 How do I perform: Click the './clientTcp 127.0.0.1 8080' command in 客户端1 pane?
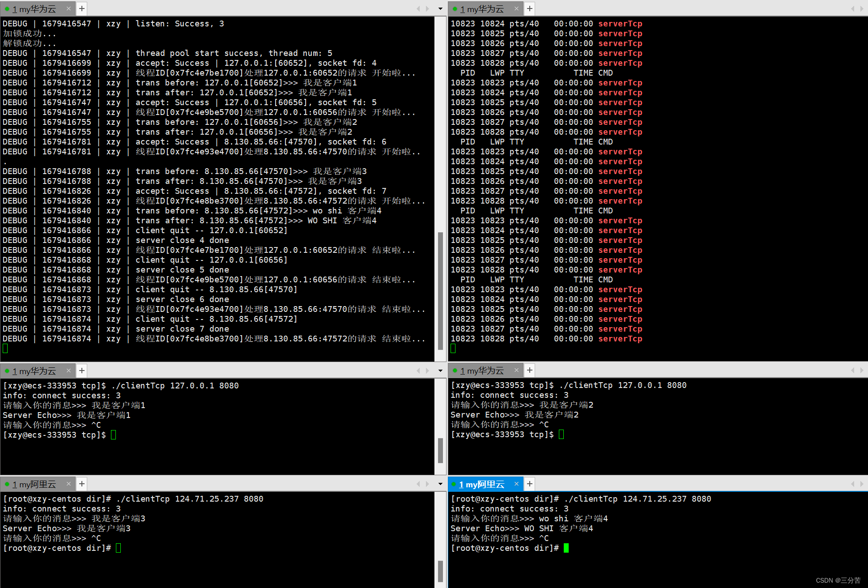coord(175,386)
